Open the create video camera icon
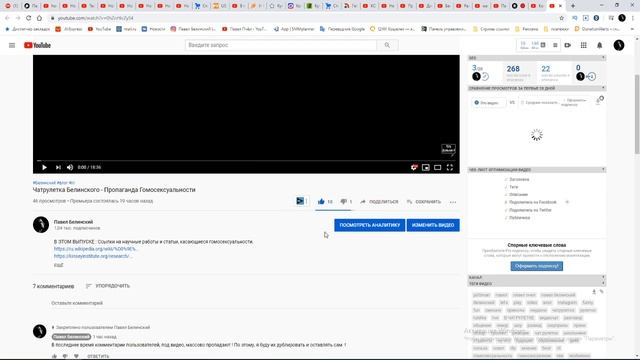 tap(567, 45)
